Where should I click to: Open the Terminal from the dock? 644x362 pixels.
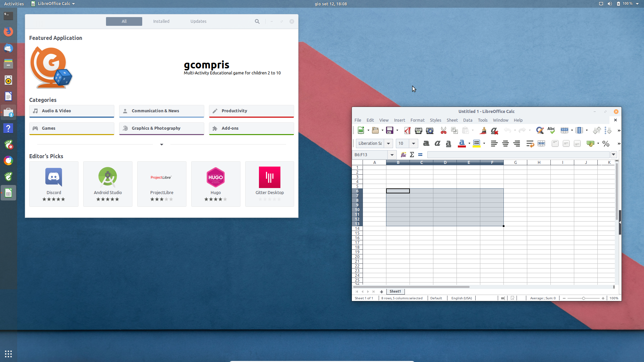click(x=8, y=15)
